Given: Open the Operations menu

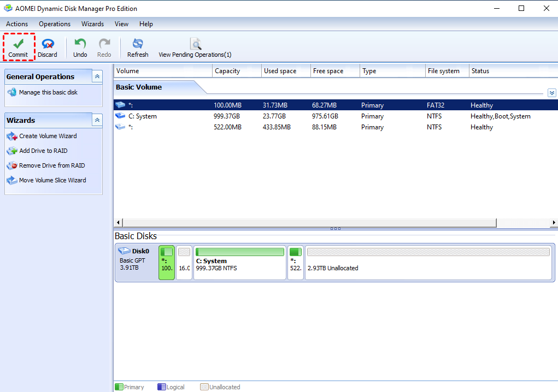Looking at the screenshot, I should [x=54, y=24].
